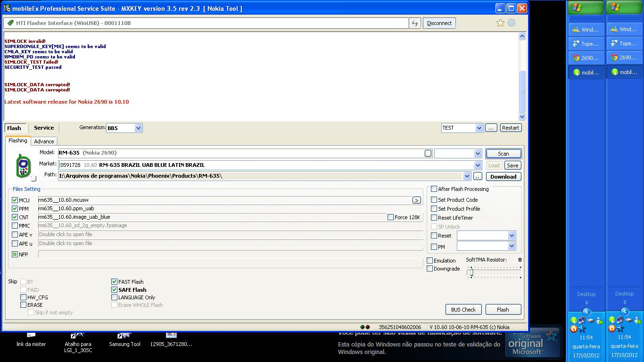Viewport: 644px width, 362px height.
Task: Start flashing with the Flash button
Action: click(503, 310)
